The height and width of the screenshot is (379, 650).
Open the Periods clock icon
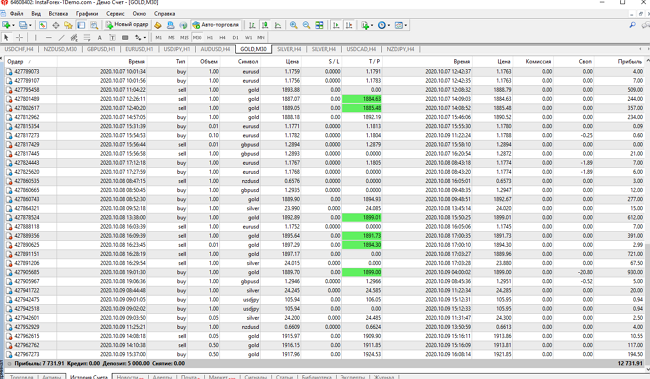click(381, 25)
